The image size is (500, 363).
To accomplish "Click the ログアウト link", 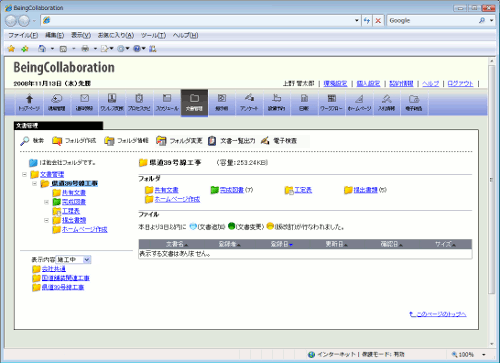I will click(460, 84).
